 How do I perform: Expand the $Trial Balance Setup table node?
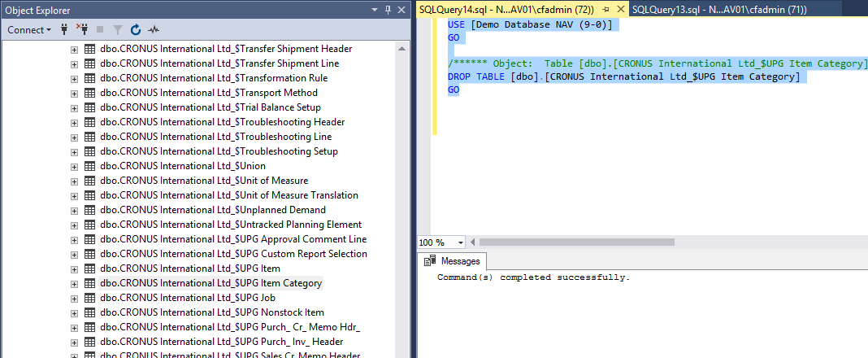coord(74,108)
